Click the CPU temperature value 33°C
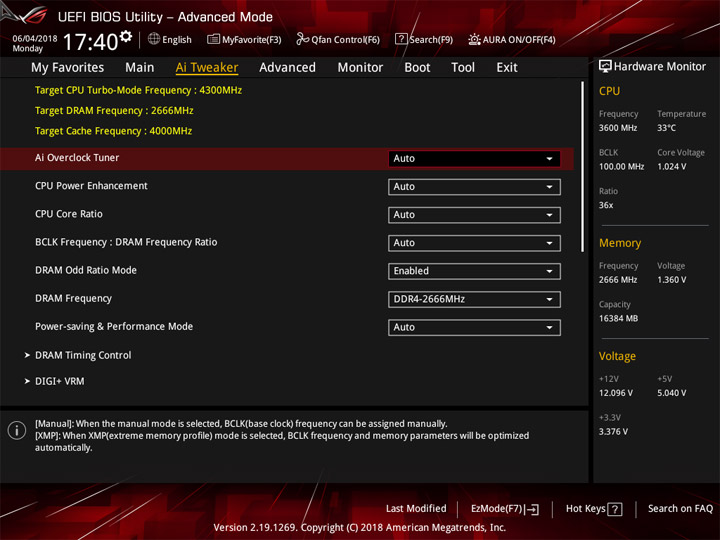720x540 pixels. pyautogui.click(x=666, y=128)
